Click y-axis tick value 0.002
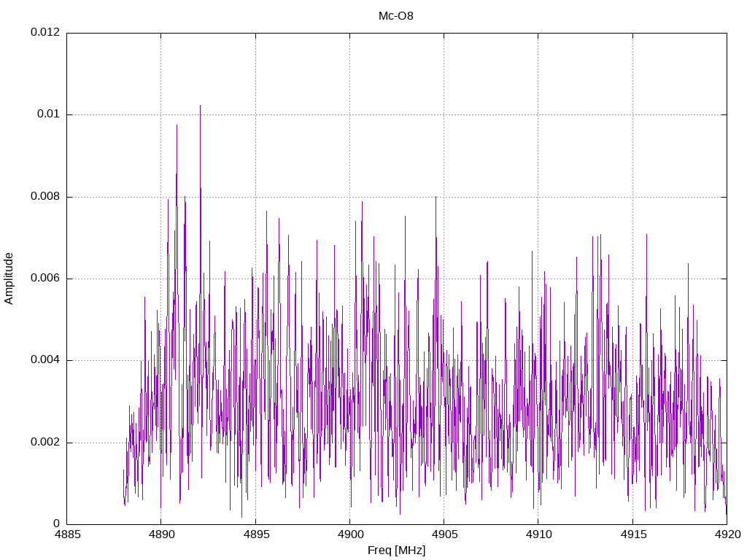This screenshot has height=560, width=747. (46, 442)
